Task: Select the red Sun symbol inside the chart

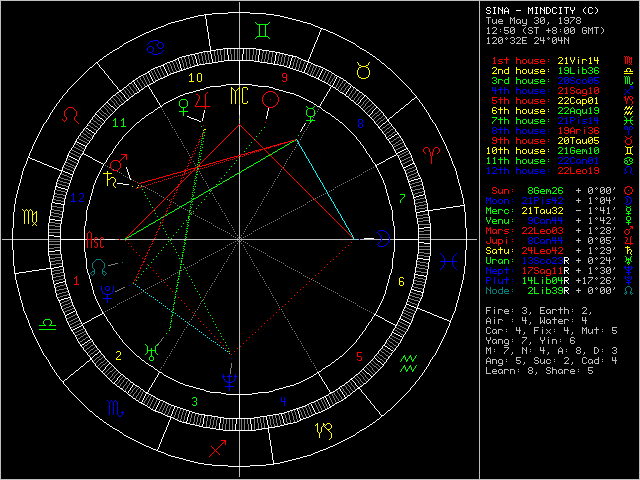Action: click(x=269, y=99)
